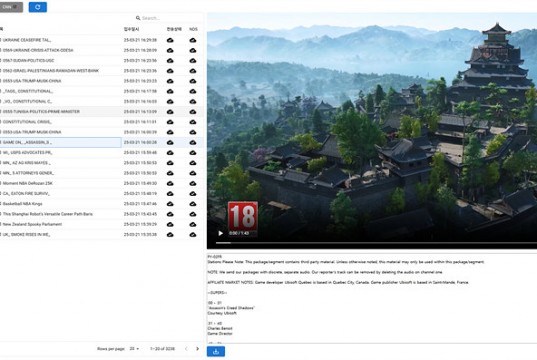Click NDS cloud icon for Basketball NBA Kings row
This screenshot has width=537, height=360.
point(193,204)
